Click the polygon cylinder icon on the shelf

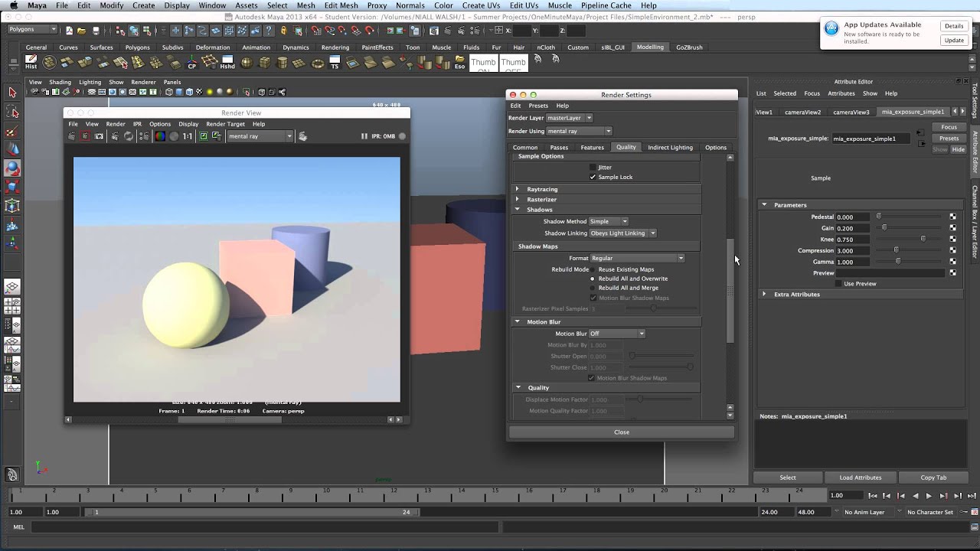point(282,62)
